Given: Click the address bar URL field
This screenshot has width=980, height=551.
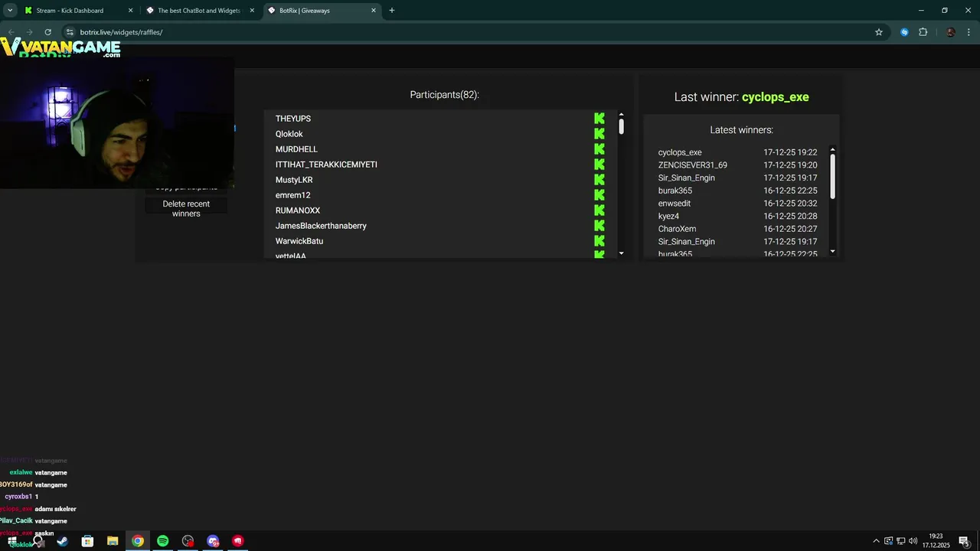Looking at the screenshot, I should coord(475,32).
